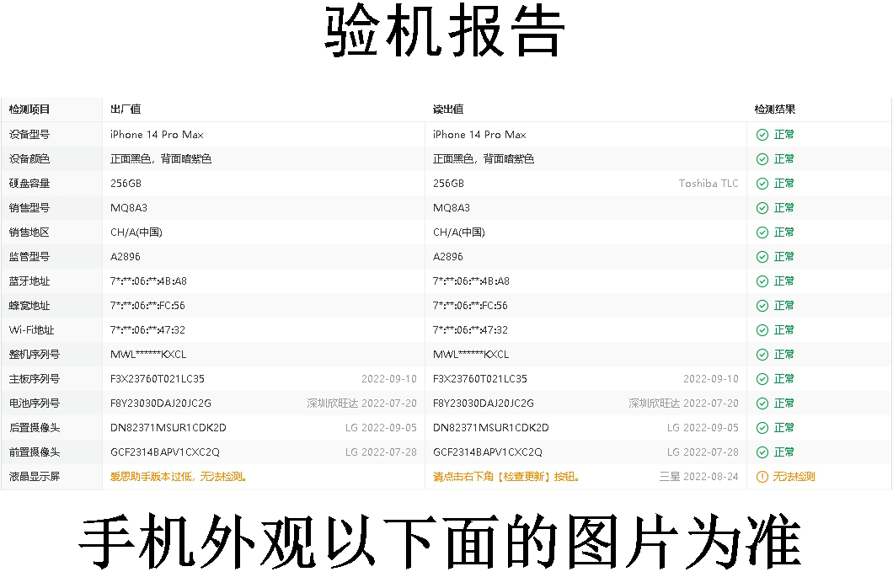The height and width of the screenshot is (588, 893).
Task: Click the 出厂值 7*:**:06:**:4B:A8 Bluetooth address
Action: (148, 281)
